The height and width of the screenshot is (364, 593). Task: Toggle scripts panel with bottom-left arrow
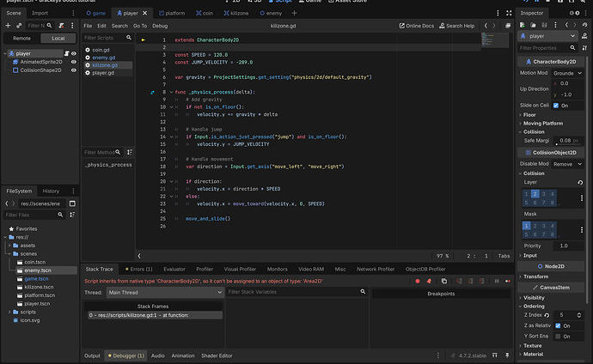[139, 256]
